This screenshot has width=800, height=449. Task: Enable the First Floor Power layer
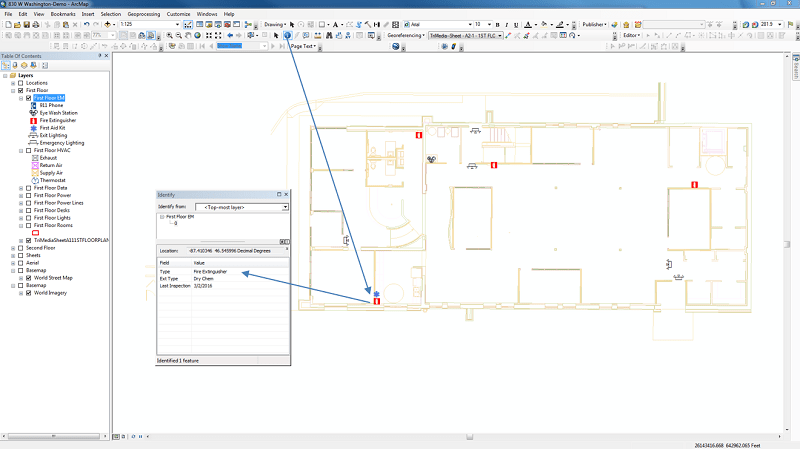pyautogui.click(x=29, y=195)
